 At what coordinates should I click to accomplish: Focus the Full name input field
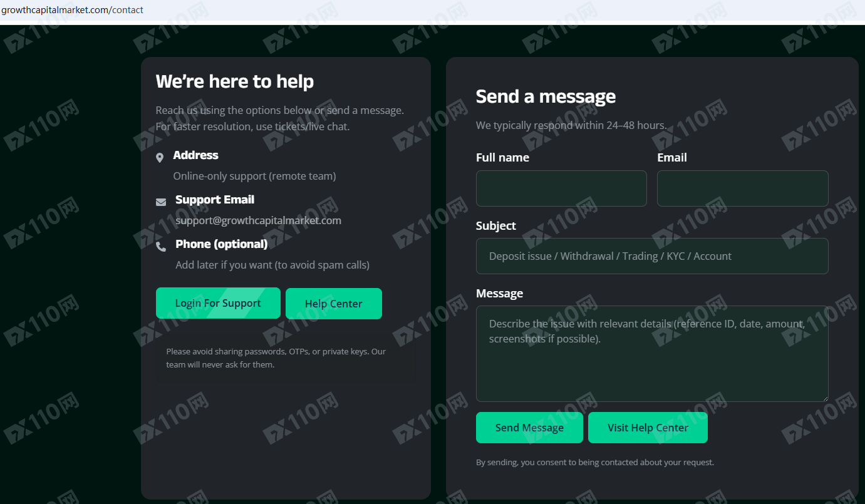(x=561, y=188)
